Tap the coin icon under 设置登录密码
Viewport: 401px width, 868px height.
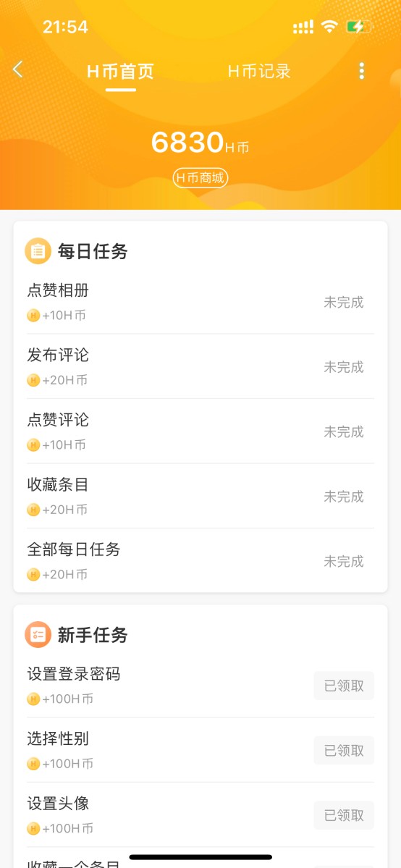coord(33,699)
